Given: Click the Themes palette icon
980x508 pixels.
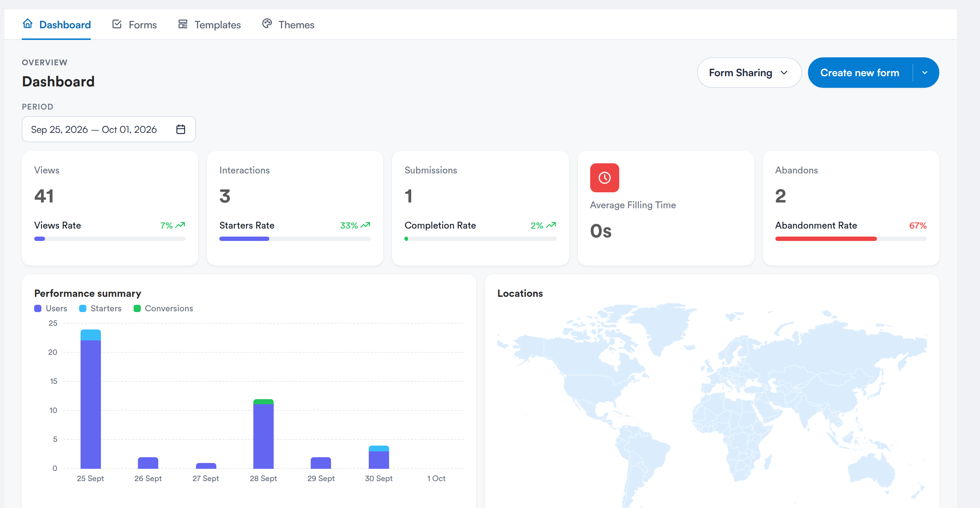Looking at the screenshot, I should (x=267, y=24).
